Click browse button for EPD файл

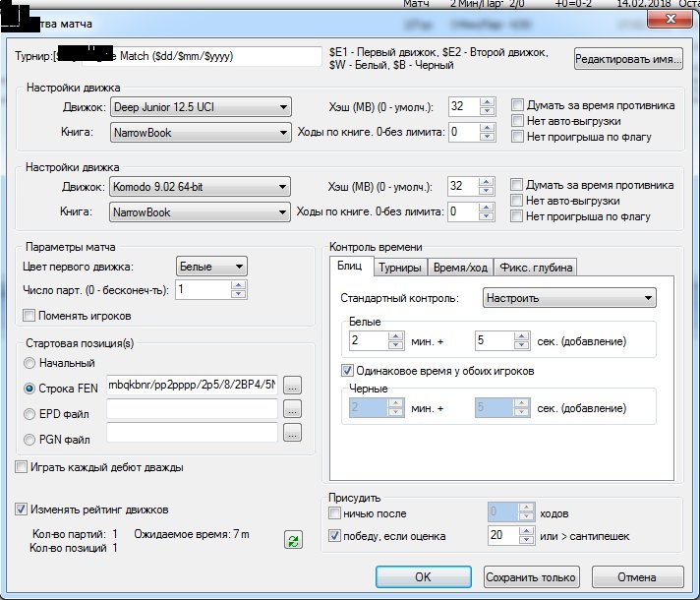pos(292,407)
